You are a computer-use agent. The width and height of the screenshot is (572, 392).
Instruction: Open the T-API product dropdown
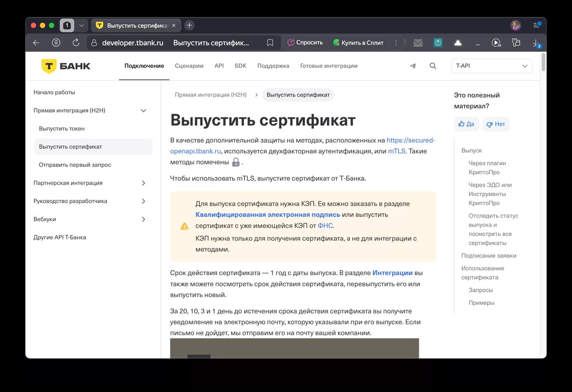(x=491, y=66)
